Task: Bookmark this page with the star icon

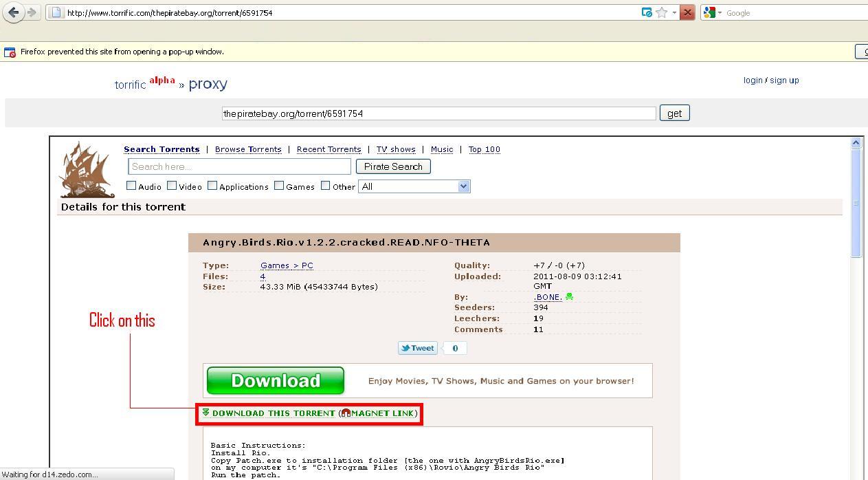Action: click(661, 12)
